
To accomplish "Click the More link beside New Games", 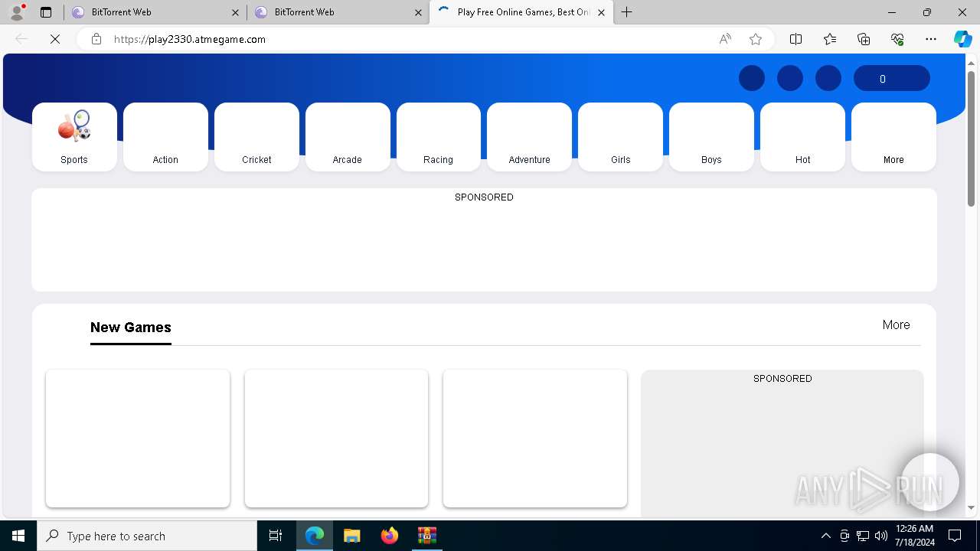I will [896, 325].
